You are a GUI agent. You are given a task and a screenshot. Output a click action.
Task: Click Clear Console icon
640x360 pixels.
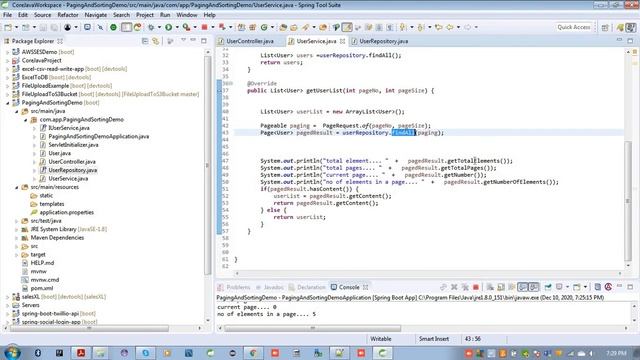pos(490,287)
